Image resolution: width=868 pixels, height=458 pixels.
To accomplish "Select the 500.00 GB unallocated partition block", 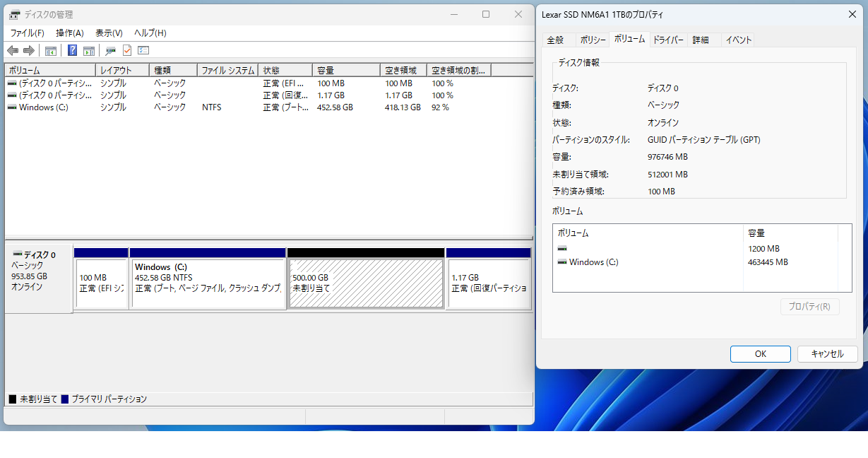I will tap(366, 283).
